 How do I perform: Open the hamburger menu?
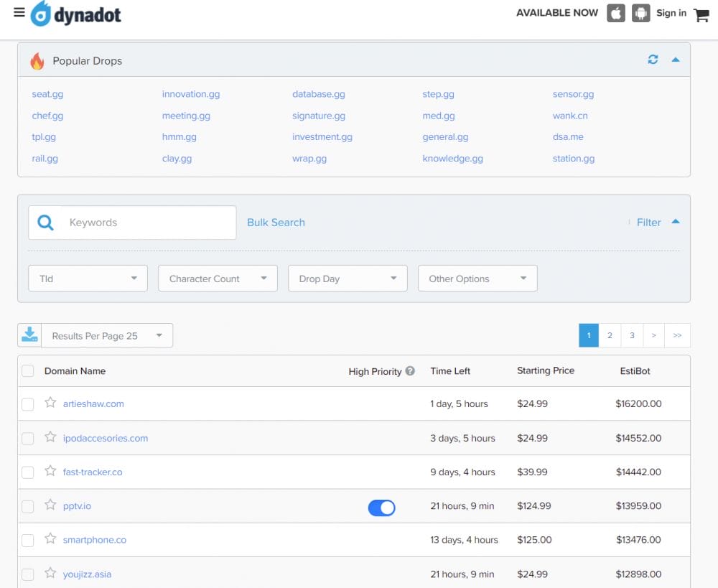[19, 13]
